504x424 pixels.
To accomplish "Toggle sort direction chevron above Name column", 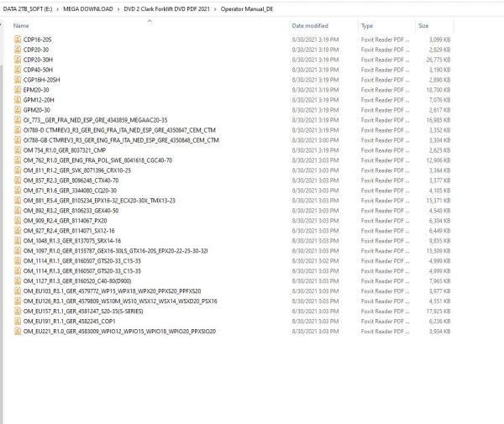I will [x=150, y=21].
